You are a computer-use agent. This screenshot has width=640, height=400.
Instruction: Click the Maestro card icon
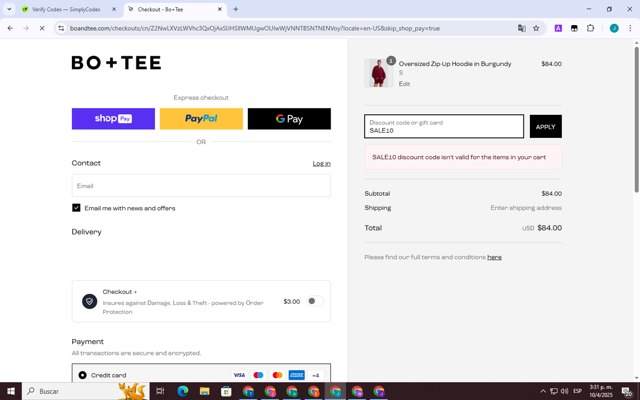point(258,375)
